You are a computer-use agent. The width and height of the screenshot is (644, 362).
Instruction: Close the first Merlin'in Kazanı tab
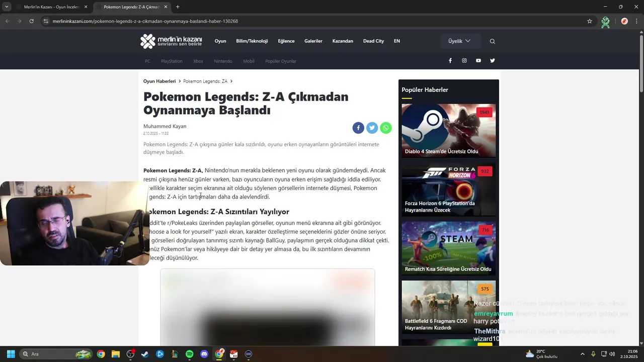tap(86, 7)
